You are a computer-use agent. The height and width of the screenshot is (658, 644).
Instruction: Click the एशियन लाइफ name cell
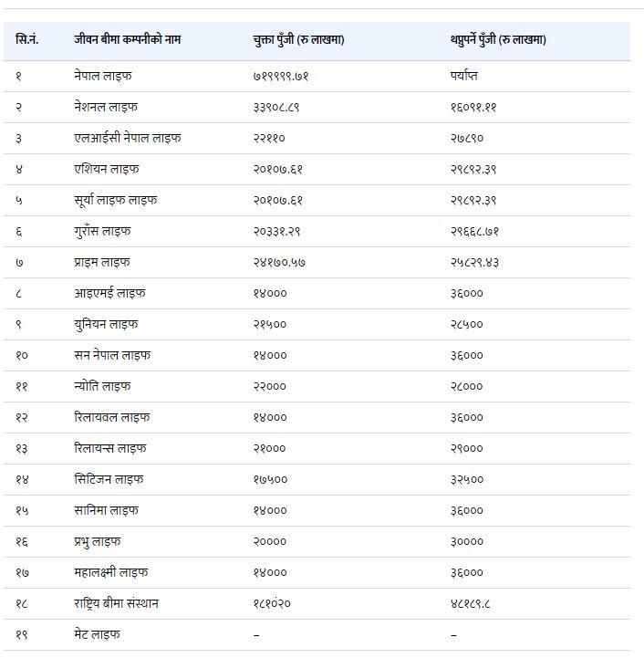coord(107,169)
